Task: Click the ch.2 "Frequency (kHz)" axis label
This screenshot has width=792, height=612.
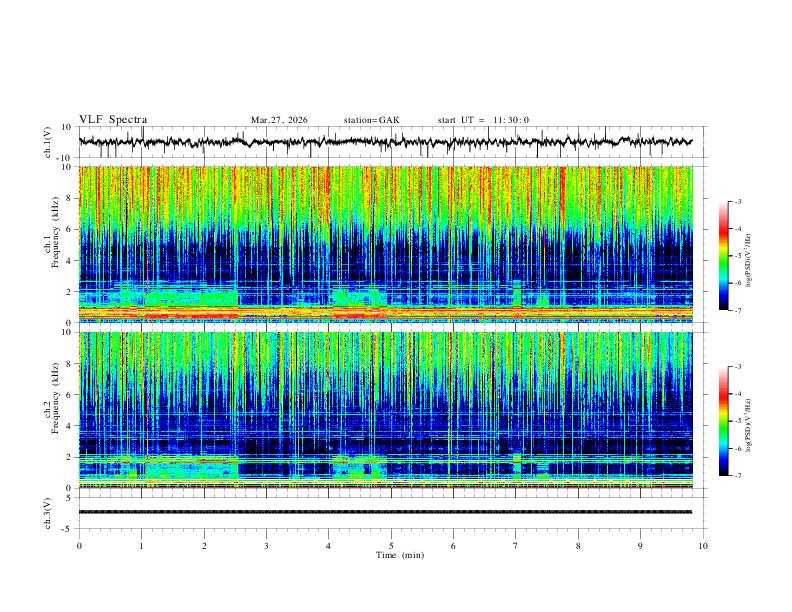Action: (x=55, y=399)
